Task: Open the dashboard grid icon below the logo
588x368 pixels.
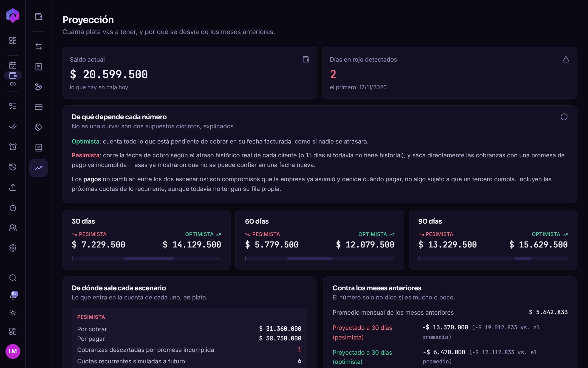Action: [x=13, y=40]
